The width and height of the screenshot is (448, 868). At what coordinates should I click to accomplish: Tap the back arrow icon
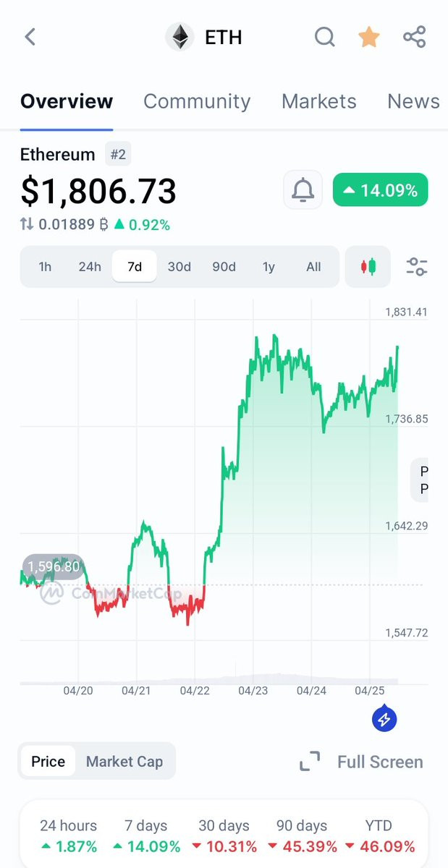30,37
